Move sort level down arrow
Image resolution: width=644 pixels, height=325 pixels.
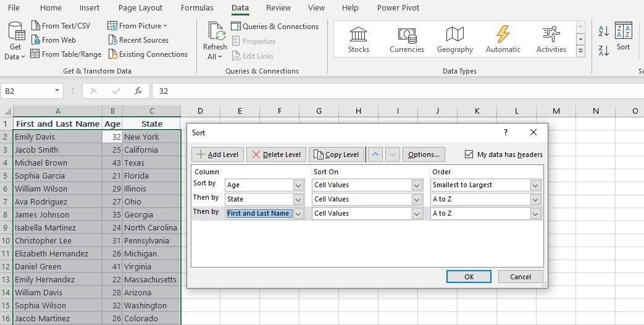pos(393,154)
